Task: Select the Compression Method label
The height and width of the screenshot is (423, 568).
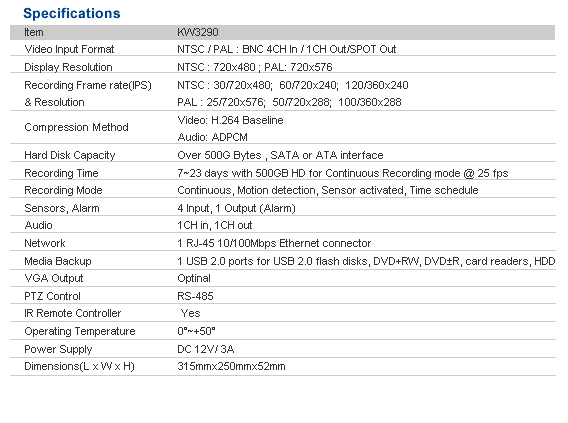Action: 76,127
